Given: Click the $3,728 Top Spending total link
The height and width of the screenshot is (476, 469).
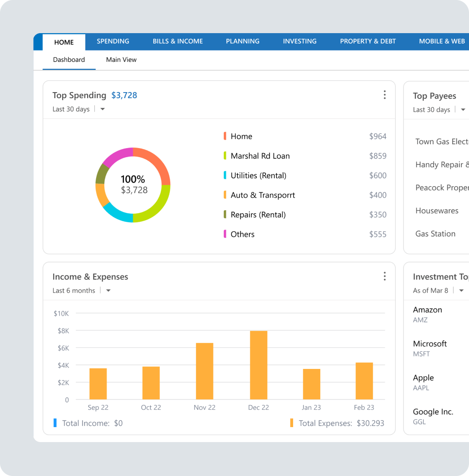Looking at the screenshot, I should (x=124, y=95).
